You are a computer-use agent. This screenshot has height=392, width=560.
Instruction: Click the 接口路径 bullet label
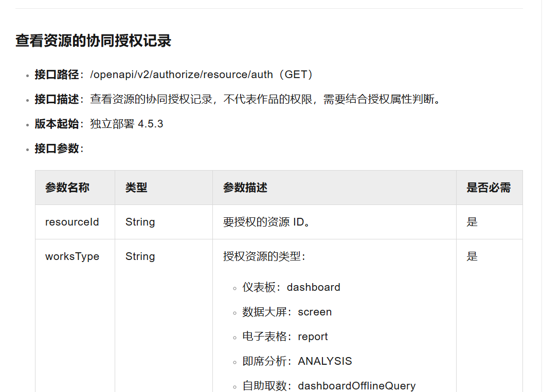coord(57,74)
